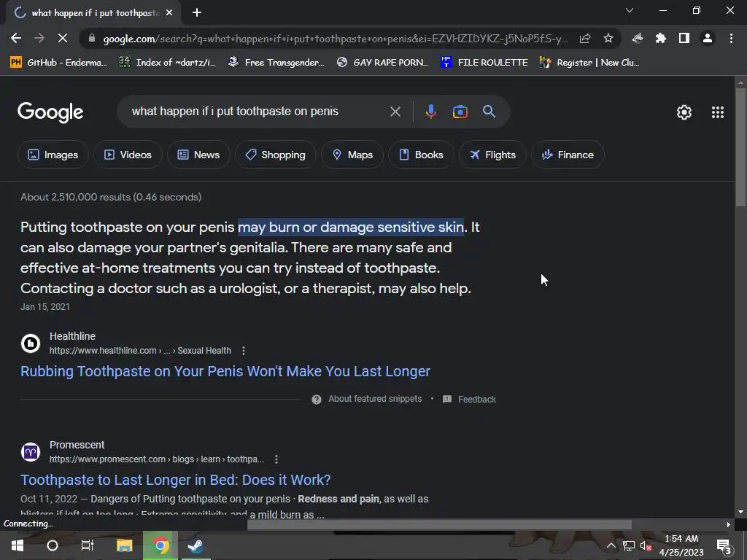This screenshot has width=747, height=560.
Task: Share this page from the address bar
Action: click(x=585, y=38)
